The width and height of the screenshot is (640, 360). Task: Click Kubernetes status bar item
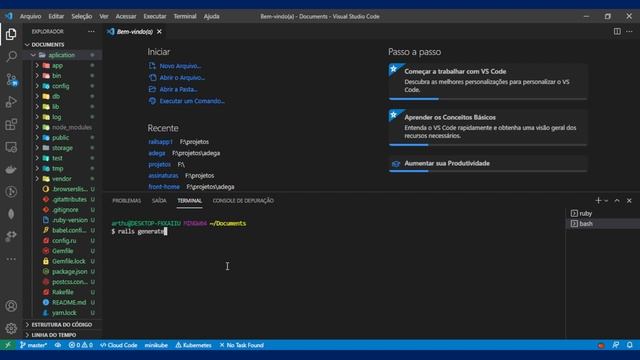pyautogui.click(x=193, y=345)
